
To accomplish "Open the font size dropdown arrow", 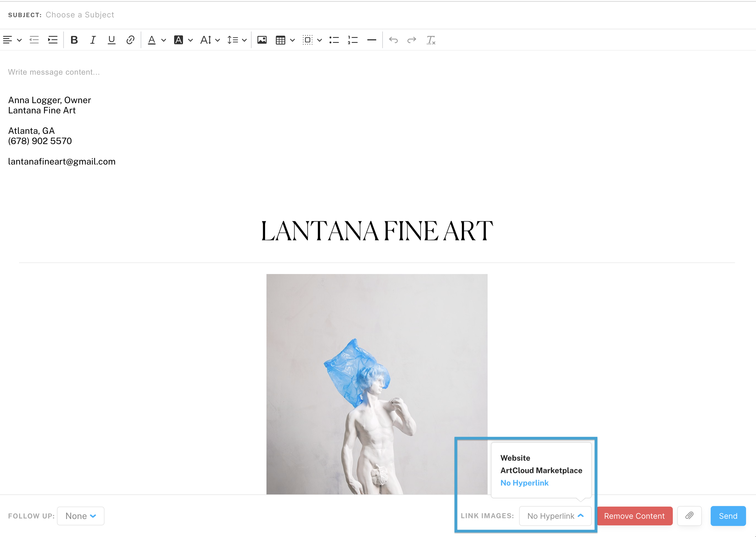I will coord(218,40).
